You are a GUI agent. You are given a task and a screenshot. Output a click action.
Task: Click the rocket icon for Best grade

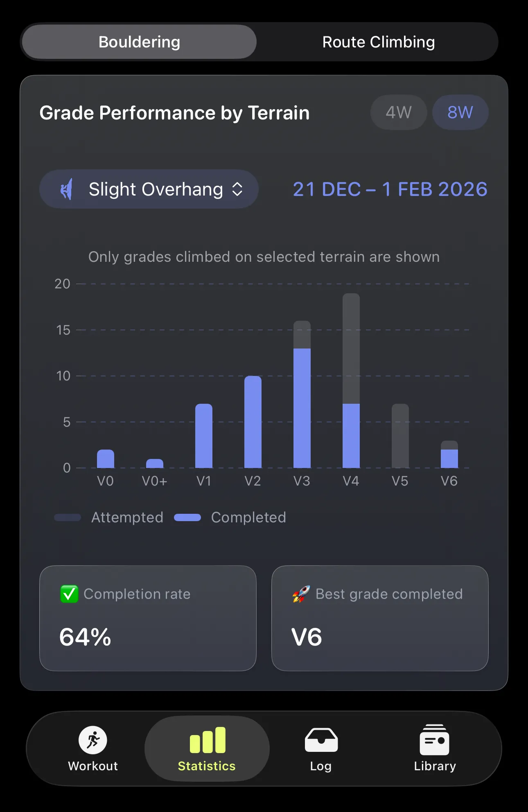[301, 594]
